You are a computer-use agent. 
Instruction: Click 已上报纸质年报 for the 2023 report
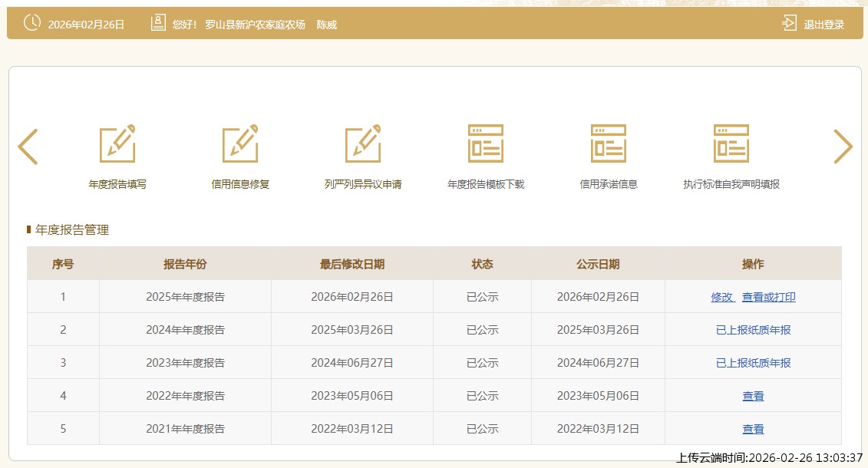click(x=753, y=363)
